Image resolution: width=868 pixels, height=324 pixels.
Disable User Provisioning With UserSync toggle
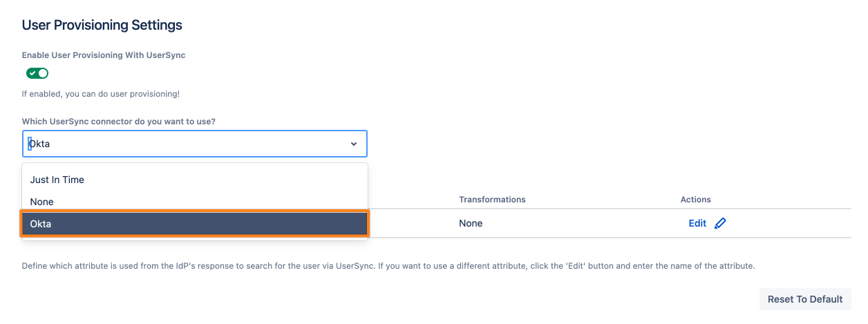[x=37, y=73]
